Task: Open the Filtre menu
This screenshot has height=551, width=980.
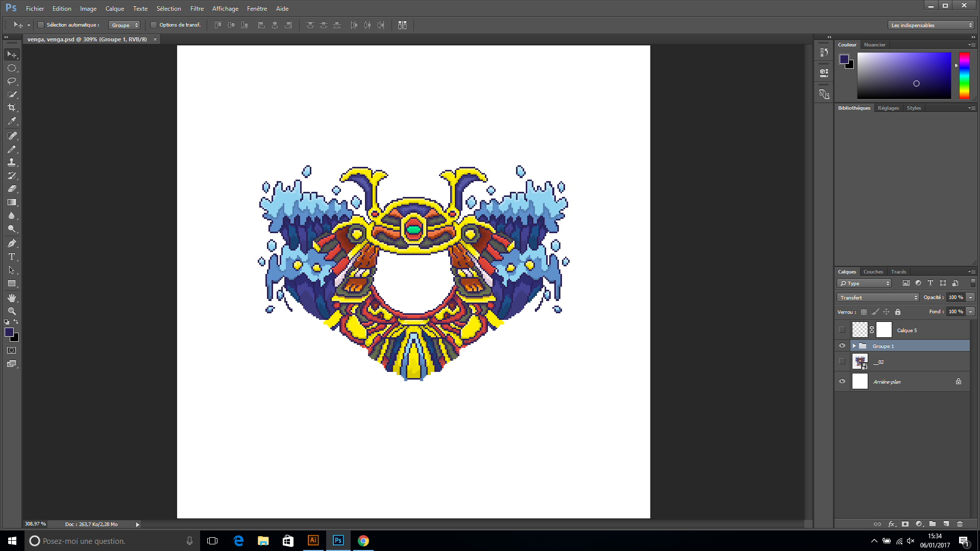Action: (197, 9)
